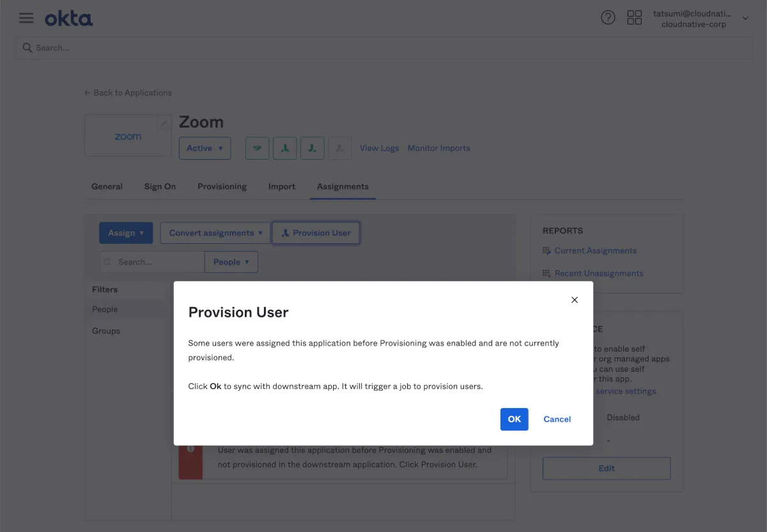
Task: Switch to the General tab
Action: click(x=107, y=186)
